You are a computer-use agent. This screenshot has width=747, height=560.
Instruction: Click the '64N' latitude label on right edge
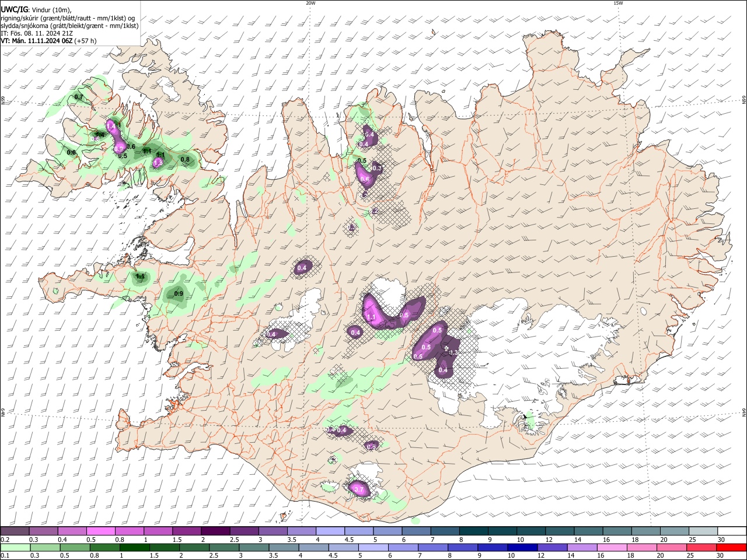point(744,412)
